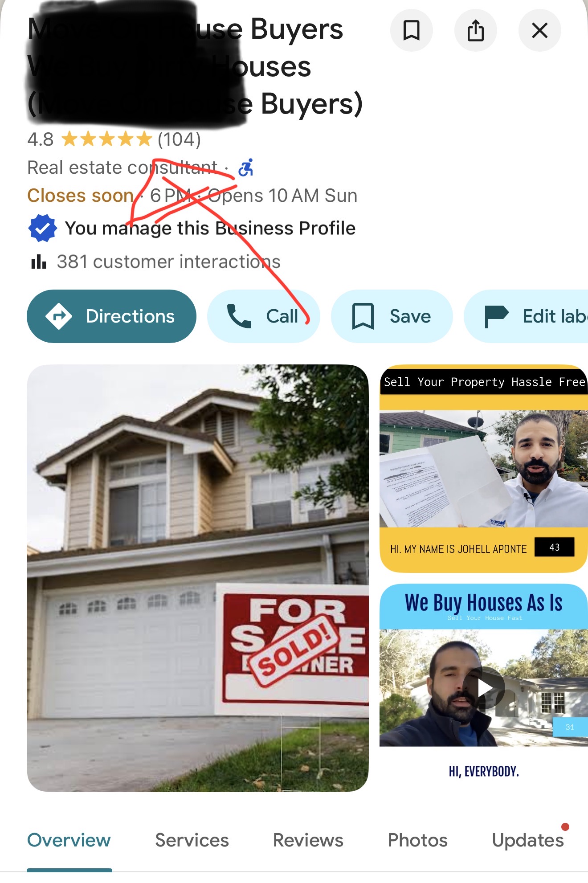Tap the blue verified badge icon
This screenshot has height=883, width=588.
click(x=43, y=228)
